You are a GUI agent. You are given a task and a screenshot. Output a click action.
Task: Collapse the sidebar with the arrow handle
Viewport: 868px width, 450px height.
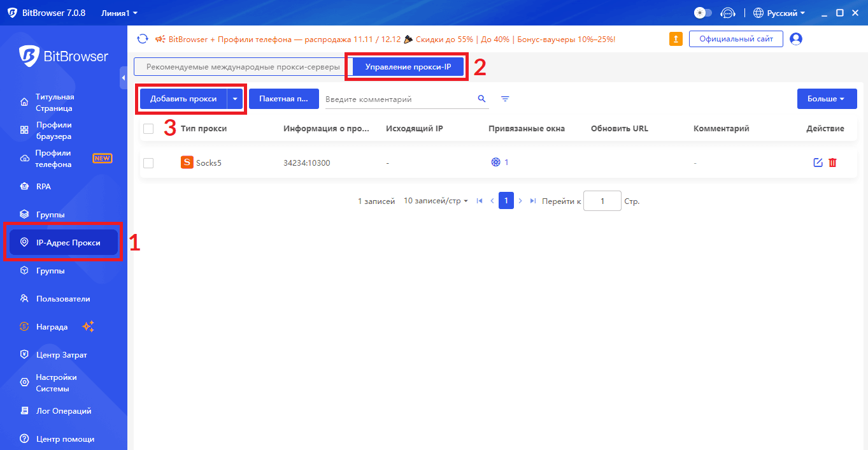124,78
